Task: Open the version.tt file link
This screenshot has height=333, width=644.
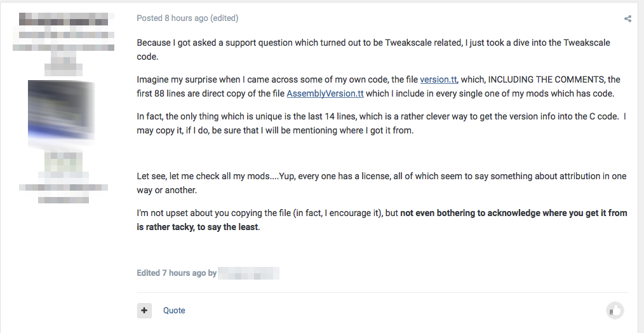Action: coord(438,79)
